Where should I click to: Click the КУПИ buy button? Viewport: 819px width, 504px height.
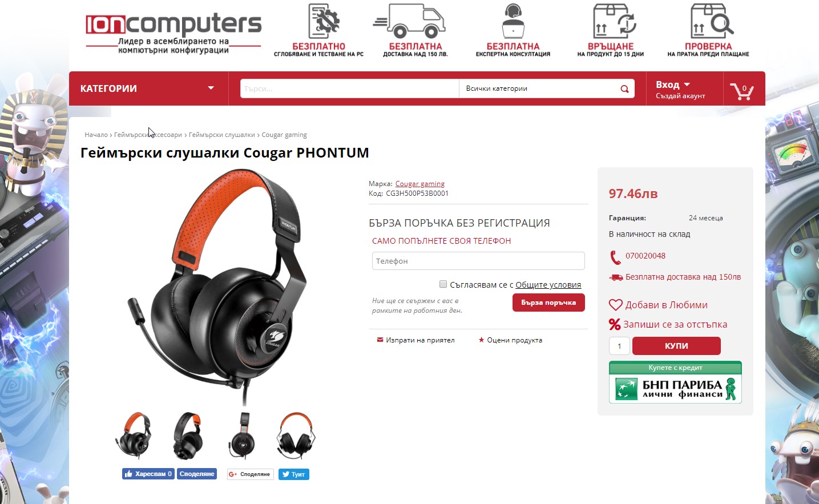676,346
